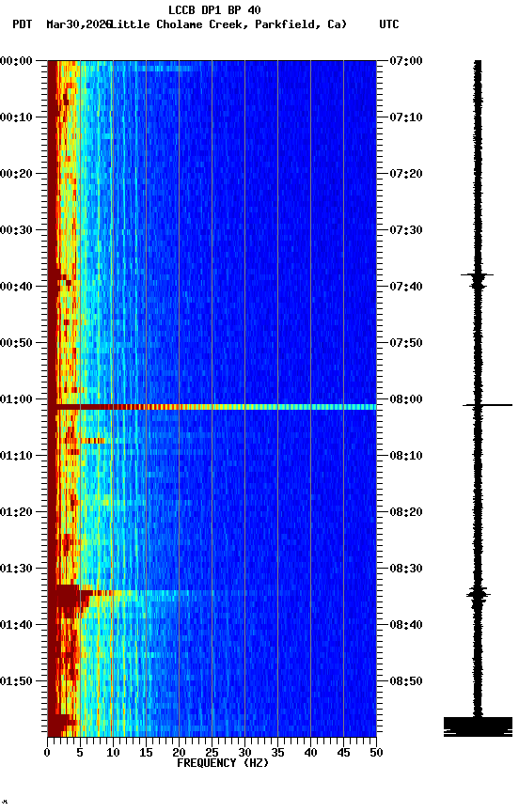Click the PDT time label 01:30
Viewport: 519px width, 812px height.
(x=16, y=569)
